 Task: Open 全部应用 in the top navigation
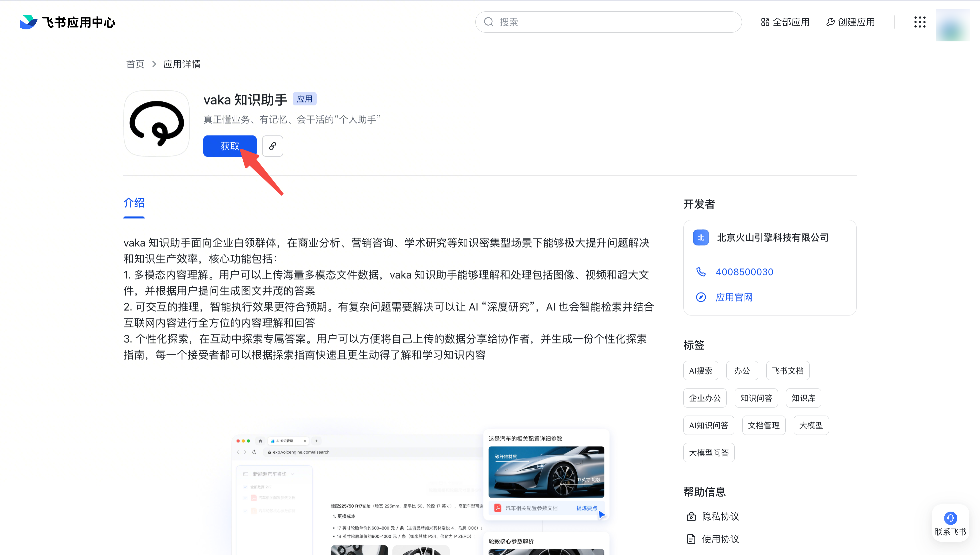[785, 22]
